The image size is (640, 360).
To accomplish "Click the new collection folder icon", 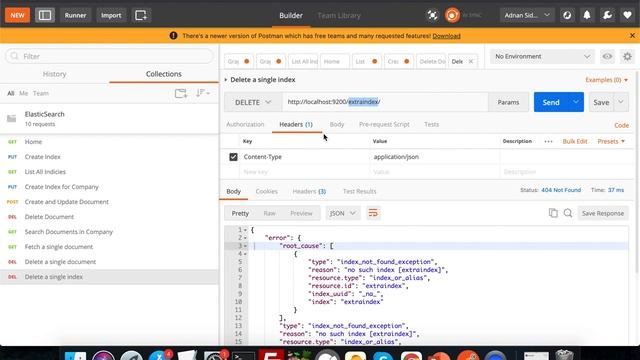I will pos(181,93).
